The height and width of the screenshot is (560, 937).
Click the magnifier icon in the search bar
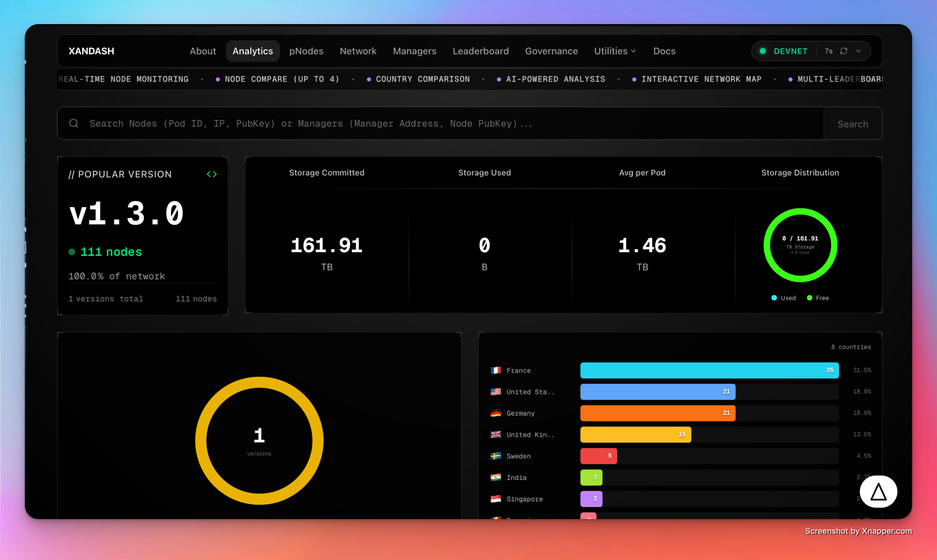pos(73,123)
